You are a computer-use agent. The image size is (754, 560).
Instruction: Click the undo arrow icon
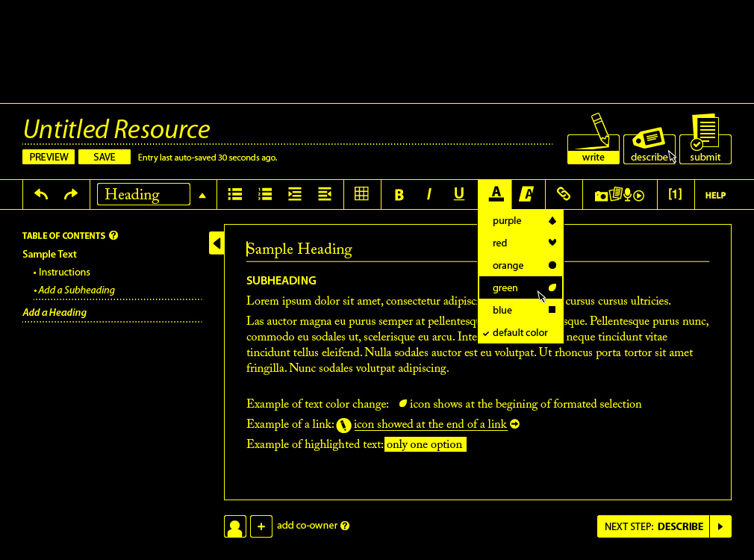[x=41, y=195]
